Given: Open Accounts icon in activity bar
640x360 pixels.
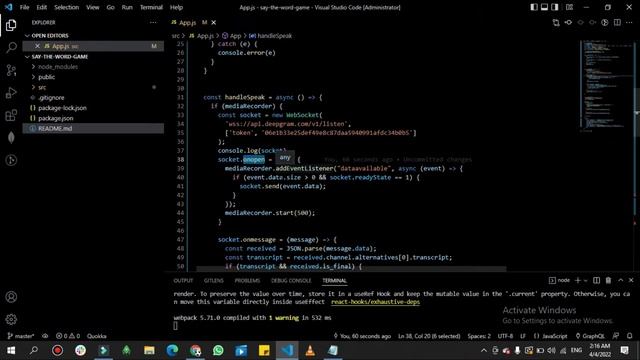Looking at the screenshot, I should click(11, 297).
